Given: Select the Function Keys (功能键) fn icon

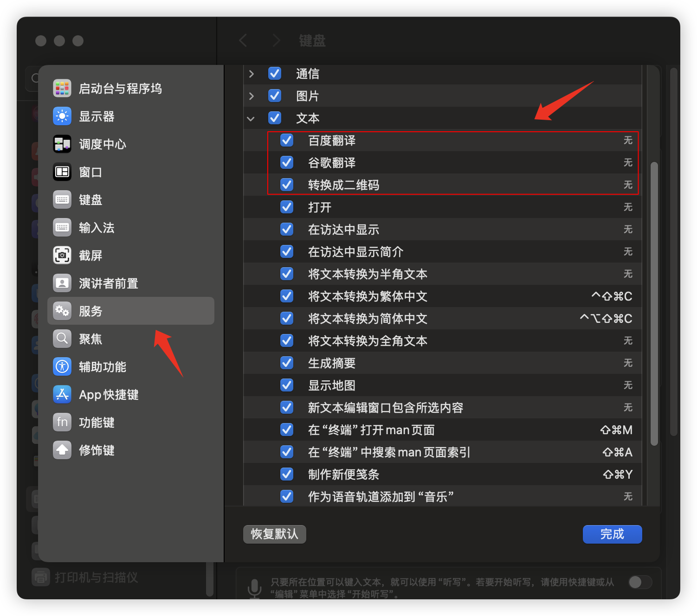Looking at the screenshot, I should coord(62,422).
